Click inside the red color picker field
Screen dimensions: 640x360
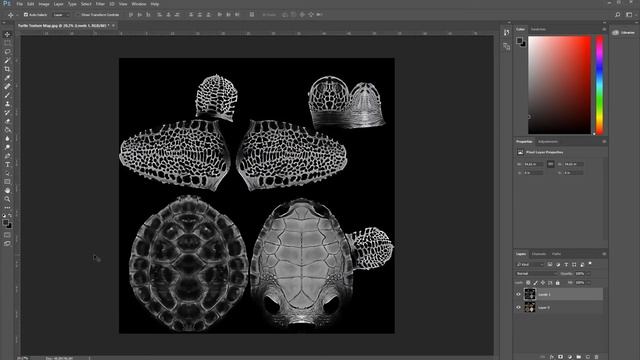(559, 85)
